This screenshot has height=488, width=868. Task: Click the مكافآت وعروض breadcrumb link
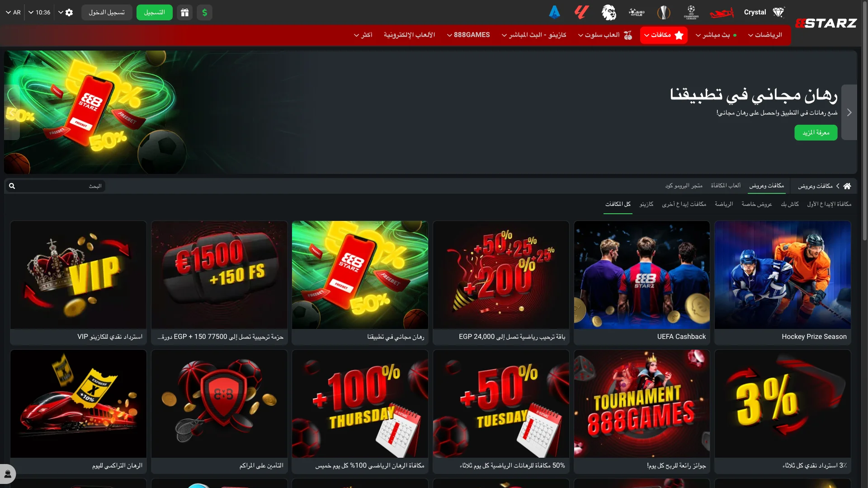[x=815, y=186]
